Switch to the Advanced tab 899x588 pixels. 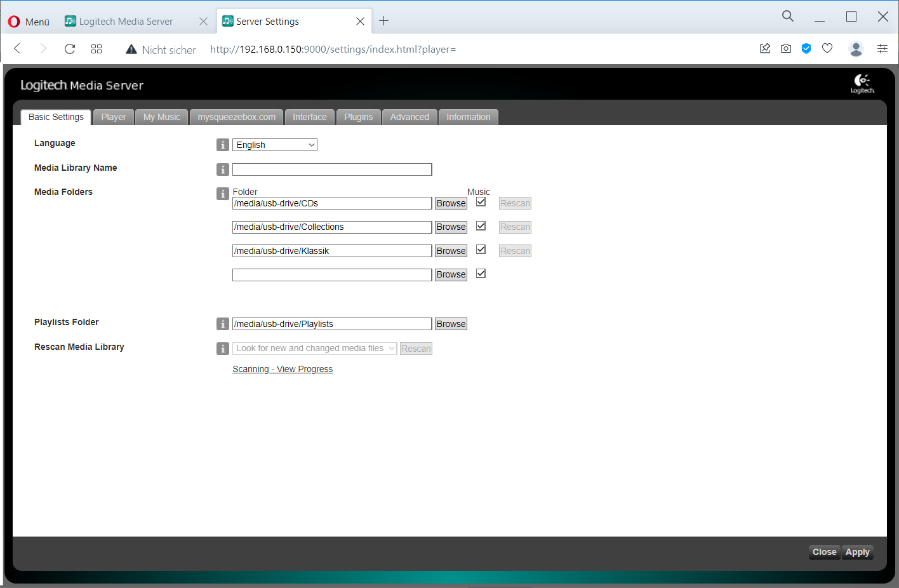410,117
